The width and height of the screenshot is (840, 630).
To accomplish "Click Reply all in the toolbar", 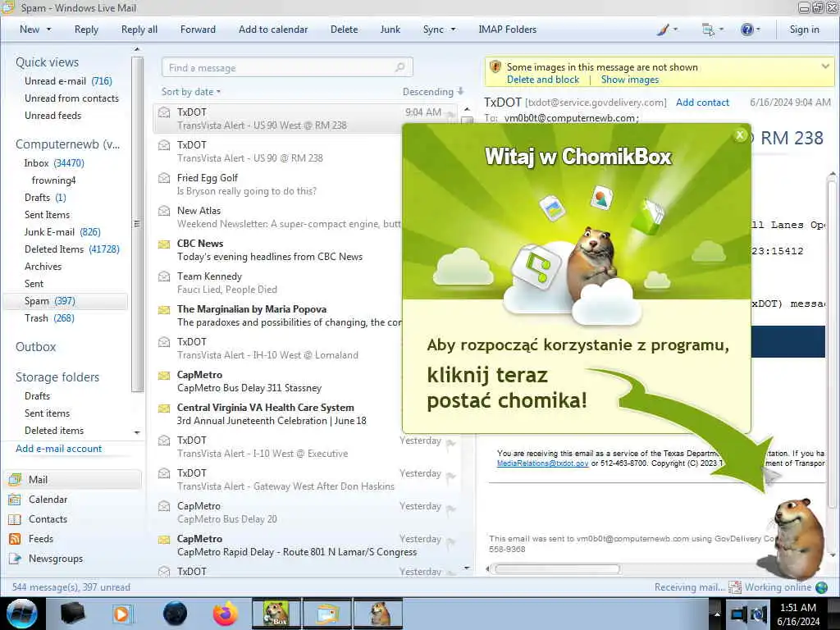I will [x=139, y=30].
